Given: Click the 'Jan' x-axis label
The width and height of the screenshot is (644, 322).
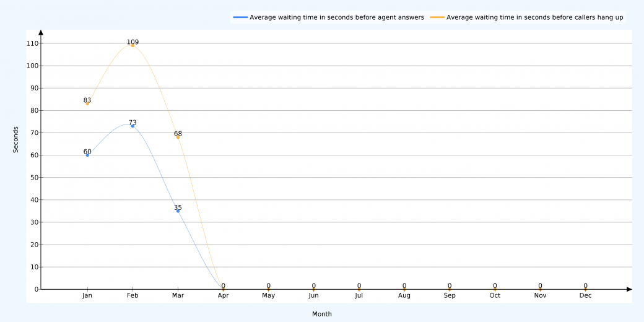Looking at the screenshot, I should point(87,296).
